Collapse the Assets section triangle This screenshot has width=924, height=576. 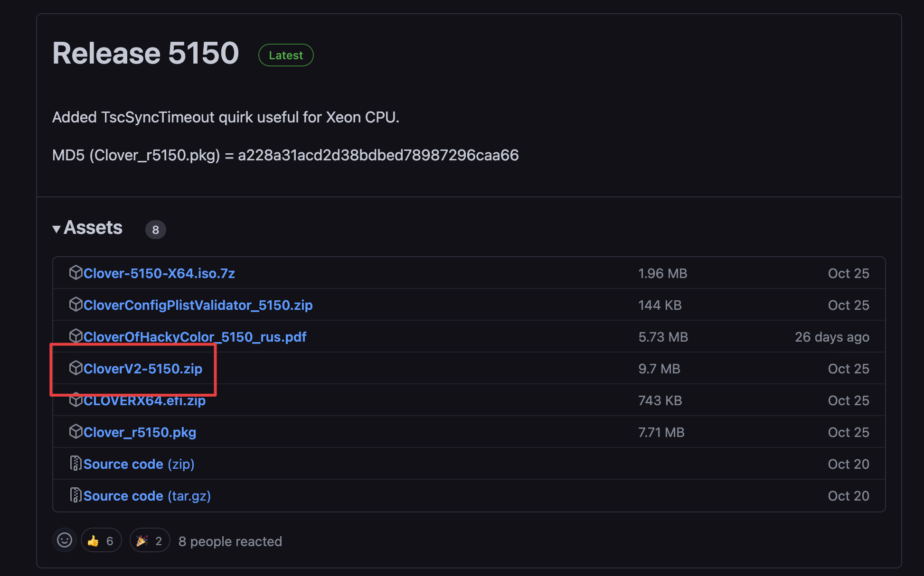57,229
